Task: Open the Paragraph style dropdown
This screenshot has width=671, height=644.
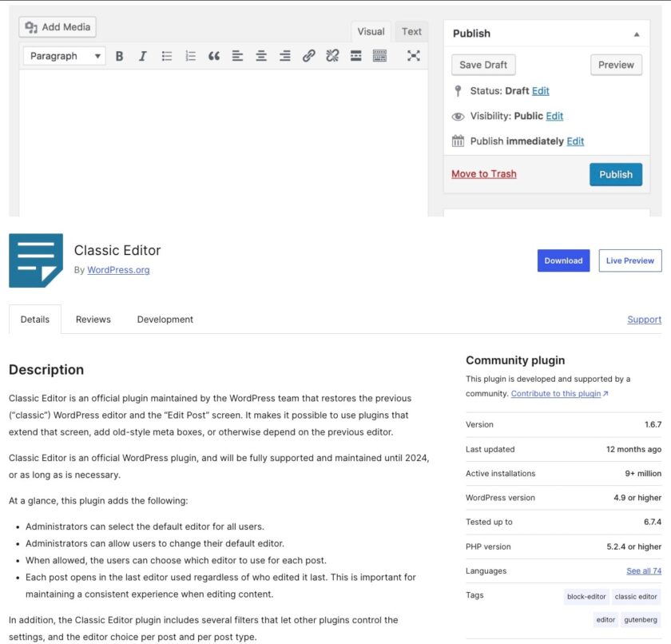Action: coord(64,56)
